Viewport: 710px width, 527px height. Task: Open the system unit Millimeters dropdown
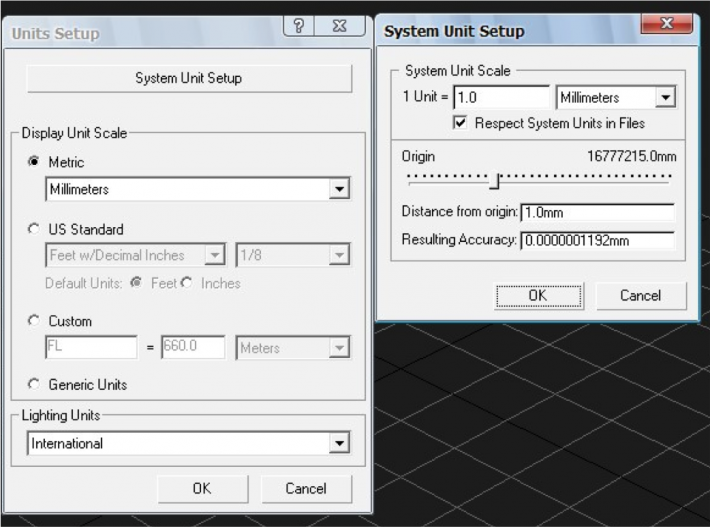[665, 97]
